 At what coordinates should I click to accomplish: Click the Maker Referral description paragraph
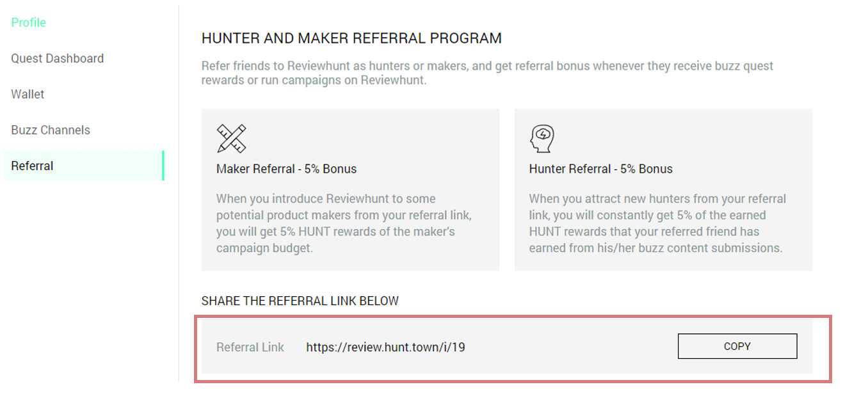pyautogui.click(x=344, y=223)
